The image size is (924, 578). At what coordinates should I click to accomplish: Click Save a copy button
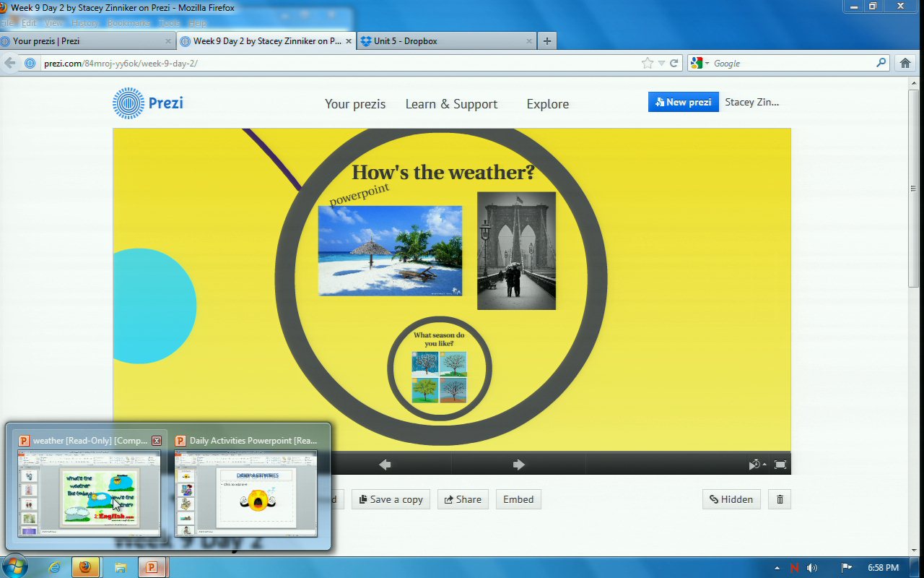point(390,499)
